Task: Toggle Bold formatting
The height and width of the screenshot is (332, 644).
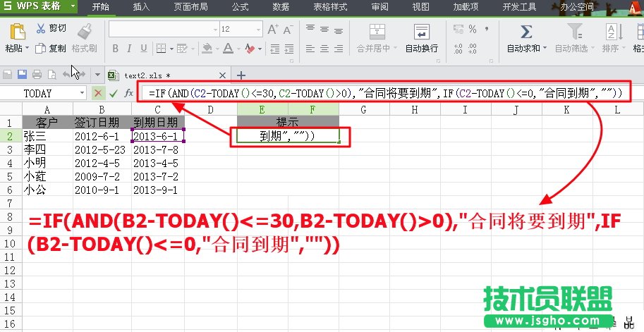Action: 116,49
